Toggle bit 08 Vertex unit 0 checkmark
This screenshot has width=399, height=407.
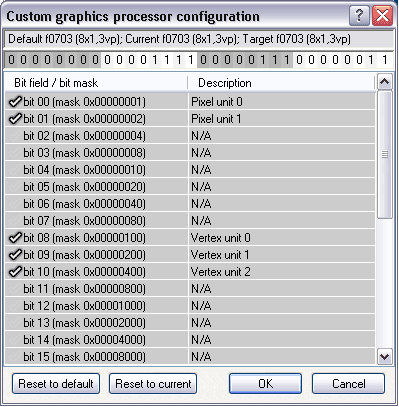click(15, 238)
